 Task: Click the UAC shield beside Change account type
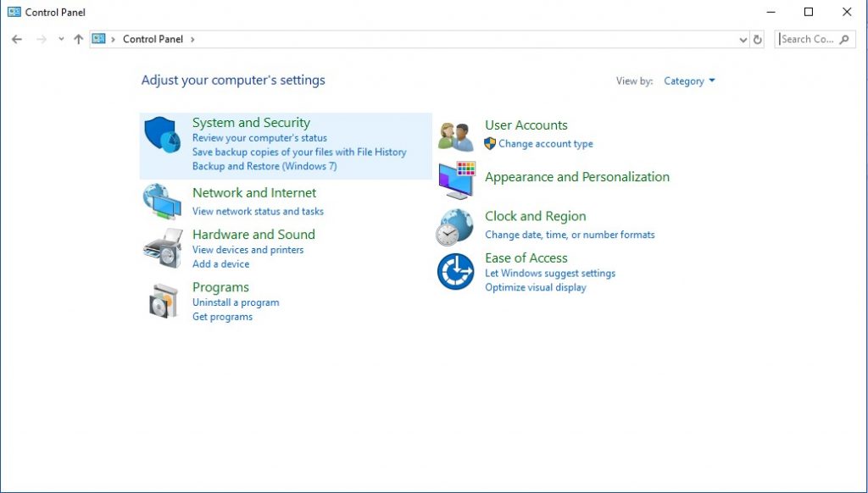point(490,144)
